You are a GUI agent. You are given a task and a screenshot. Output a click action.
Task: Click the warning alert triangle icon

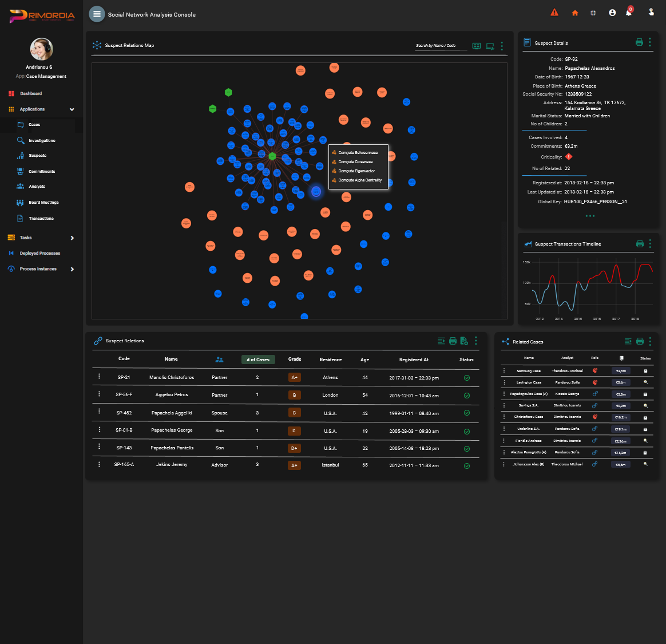(554, 13)
